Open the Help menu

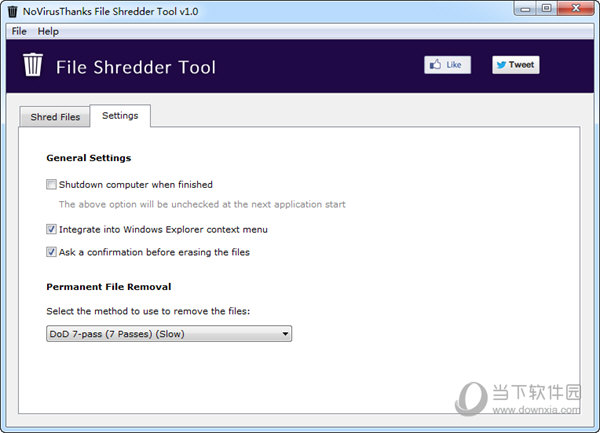[x=48, y=31]
